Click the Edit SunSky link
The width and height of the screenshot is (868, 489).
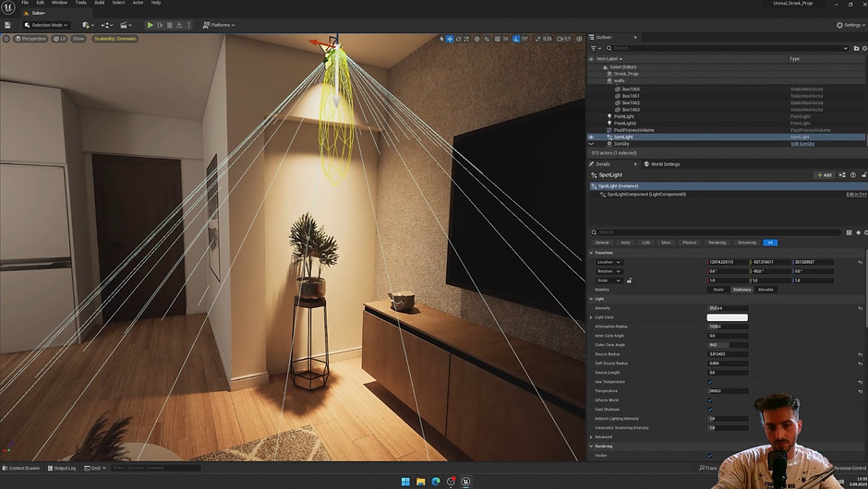coord(802,144)
